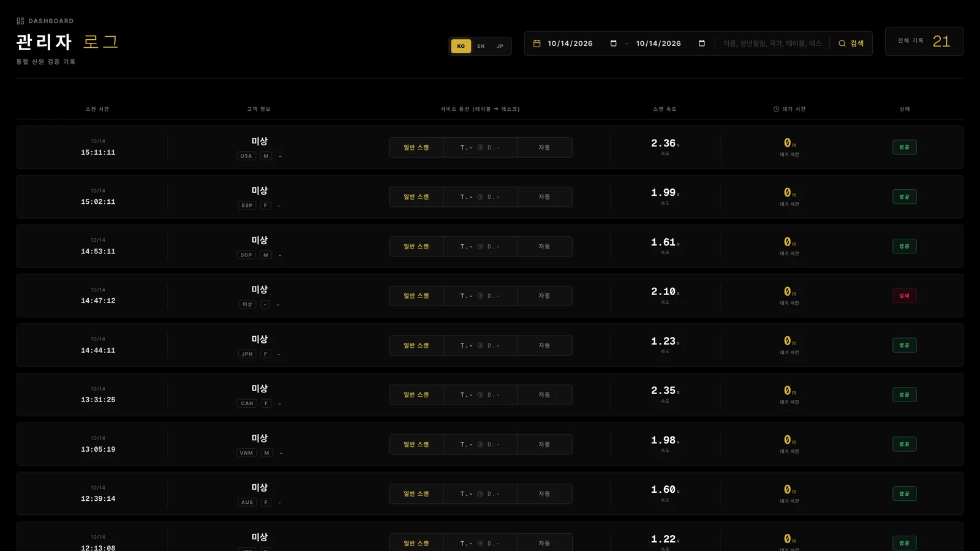Image resolution: width=980 pixels, height=551 pixels.
Task: Focus the 이름, 생년월일 search field
Action: (x=772, y=43)
